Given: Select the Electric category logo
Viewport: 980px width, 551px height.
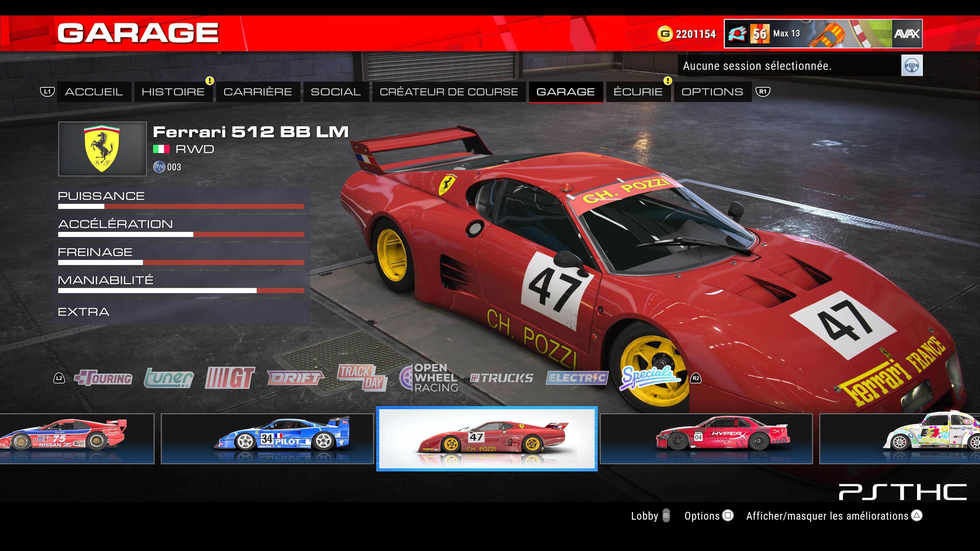Looking at the screenshot, I should coord(577,378).
